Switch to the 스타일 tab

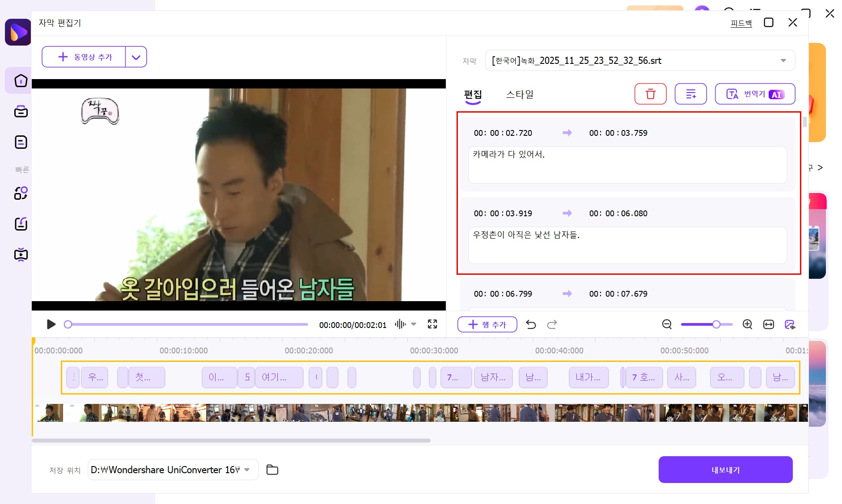[520, 94]
